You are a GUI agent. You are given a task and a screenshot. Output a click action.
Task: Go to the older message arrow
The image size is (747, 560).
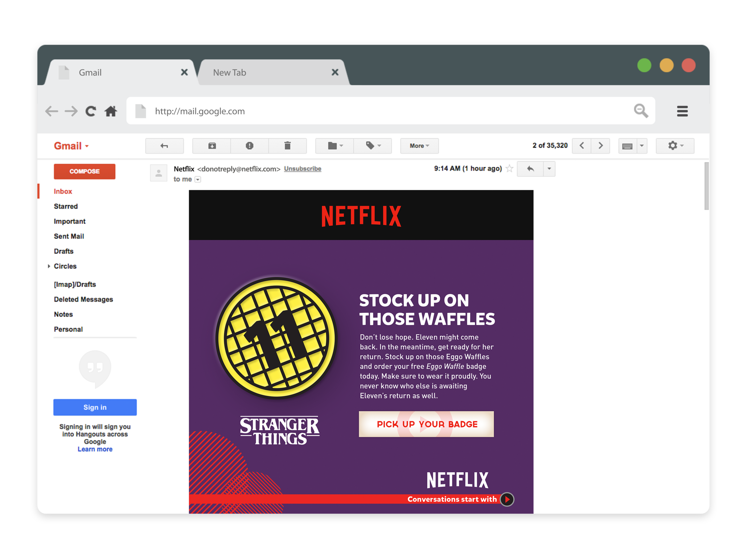click(600, 146)
